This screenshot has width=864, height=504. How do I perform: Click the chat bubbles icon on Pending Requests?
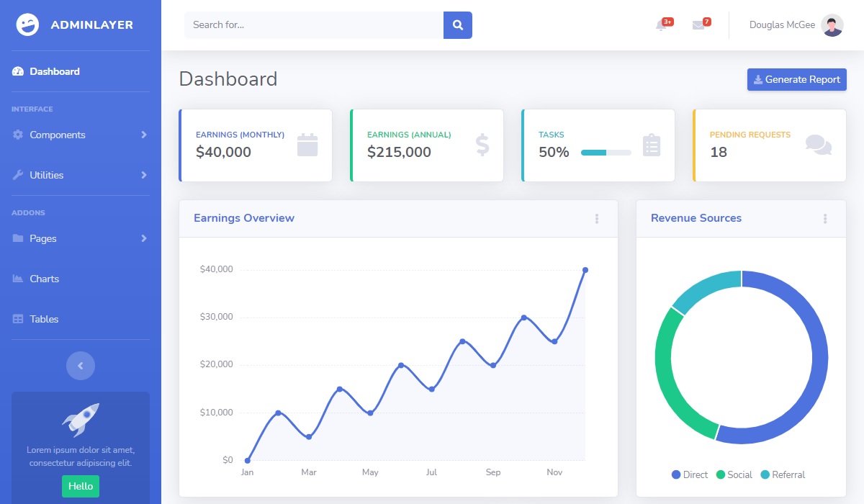click(819, 145)
